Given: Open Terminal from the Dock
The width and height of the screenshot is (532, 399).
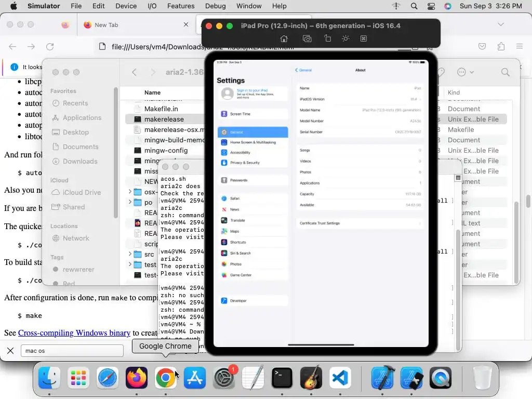Looking at the screenshot, I should [282, 378].
